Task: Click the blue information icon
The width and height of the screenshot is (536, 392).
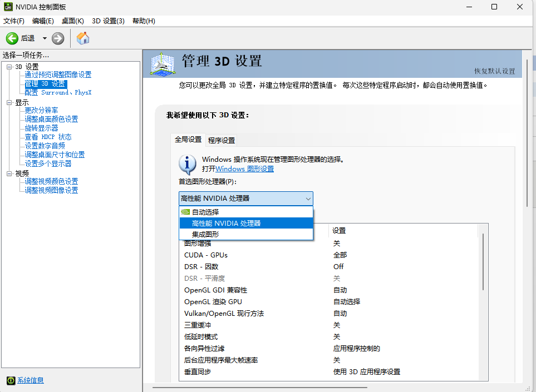Action: pos(188,164)
